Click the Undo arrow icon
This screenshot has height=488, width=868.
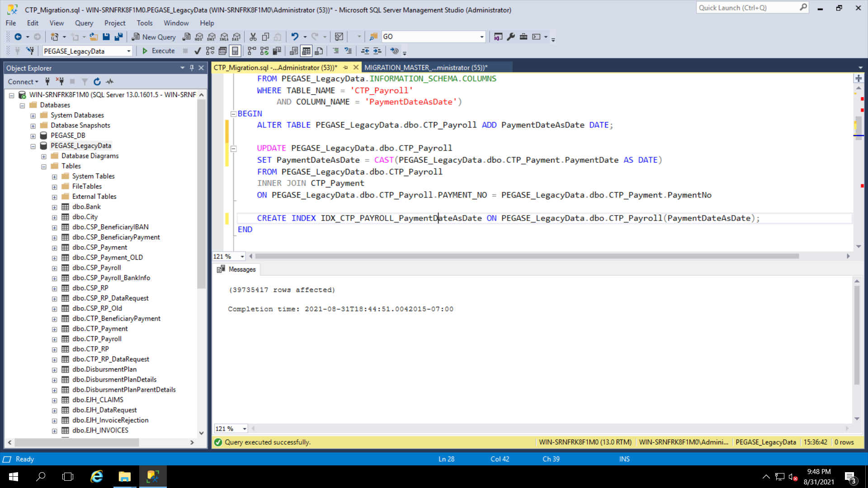coord(295,37)
